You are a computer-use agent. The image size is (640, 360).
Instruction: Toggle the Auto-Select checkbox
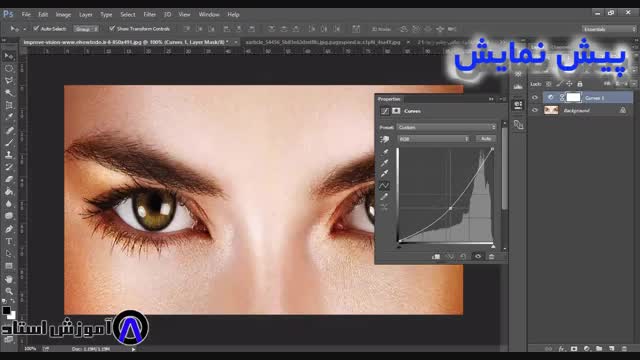pos(36,29)
